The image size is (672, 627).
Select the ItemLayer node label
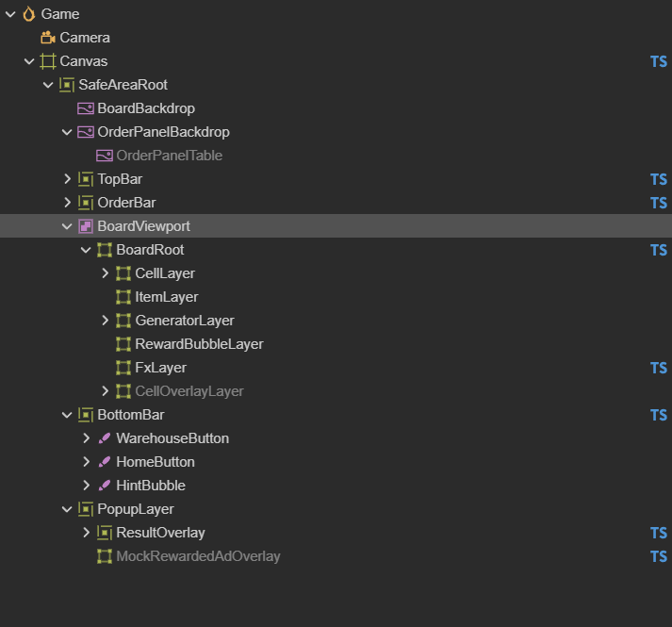pos(167,297)
